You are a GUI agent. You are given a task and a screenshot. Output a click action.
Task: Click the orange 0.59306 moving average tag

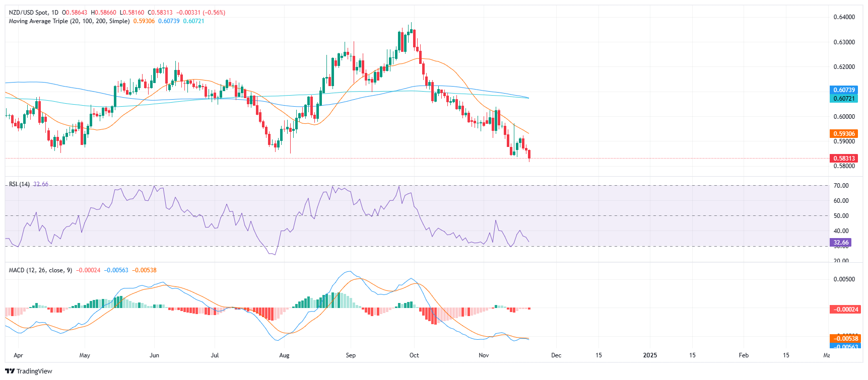pos(844,134)
